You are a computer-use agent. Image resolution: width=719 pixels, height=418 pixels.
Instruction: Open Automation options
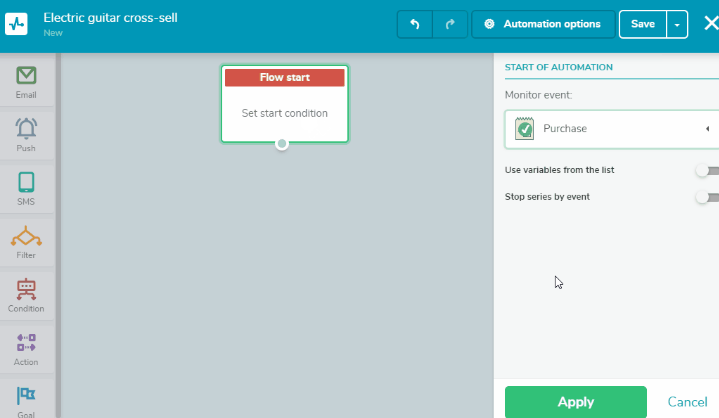point(543,24)
